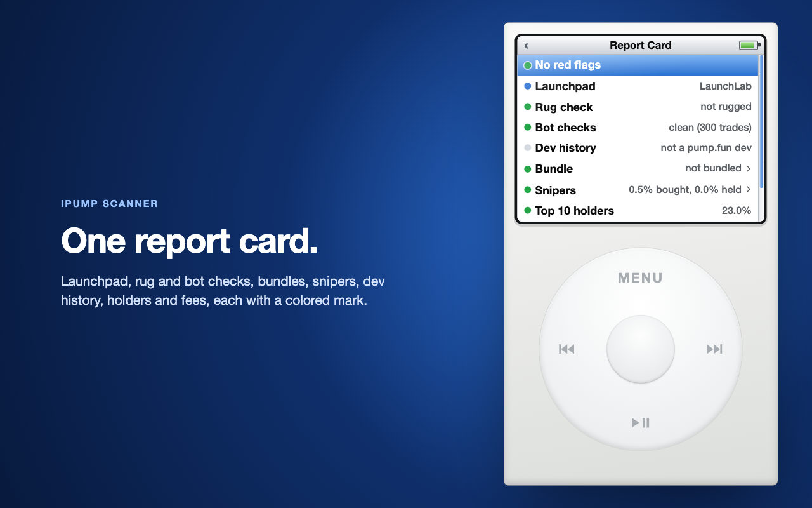Select the Dev history row
Viewport: 812px width, 508px height.
coord(638,148)
